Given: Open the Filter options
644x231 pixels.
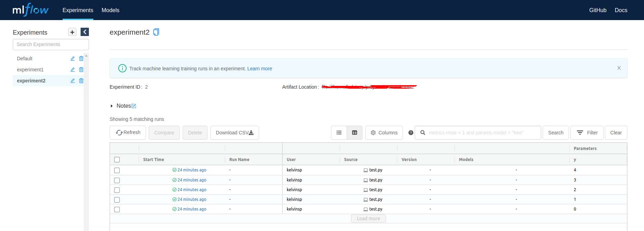Looking at the screenshot, I should (587, 133).
